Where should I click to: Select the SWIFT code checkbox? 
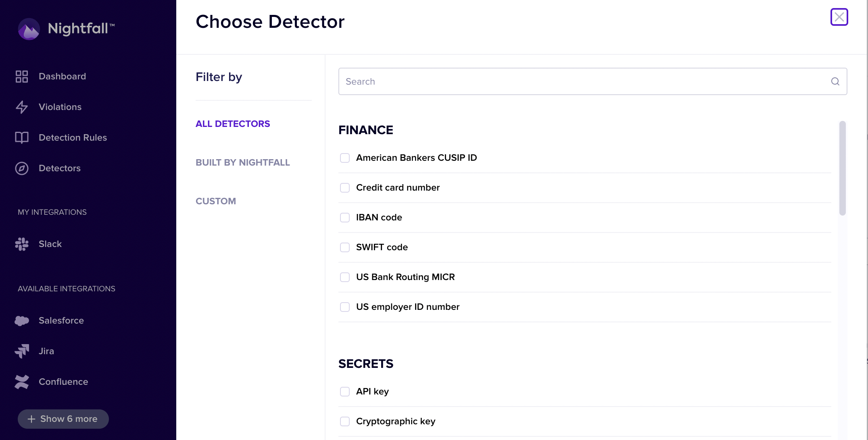point(345,247)
